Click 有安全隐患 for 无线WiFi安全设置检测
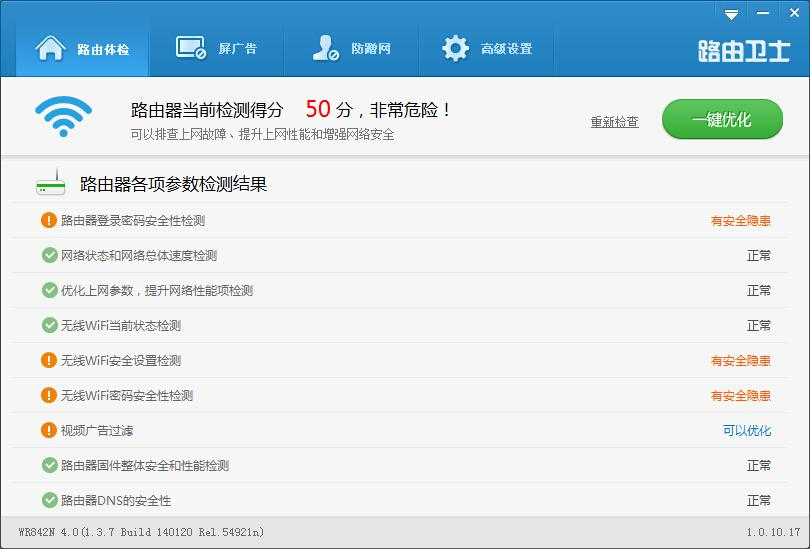Screen dimensions: 810x549 click(x=741, y=361)
